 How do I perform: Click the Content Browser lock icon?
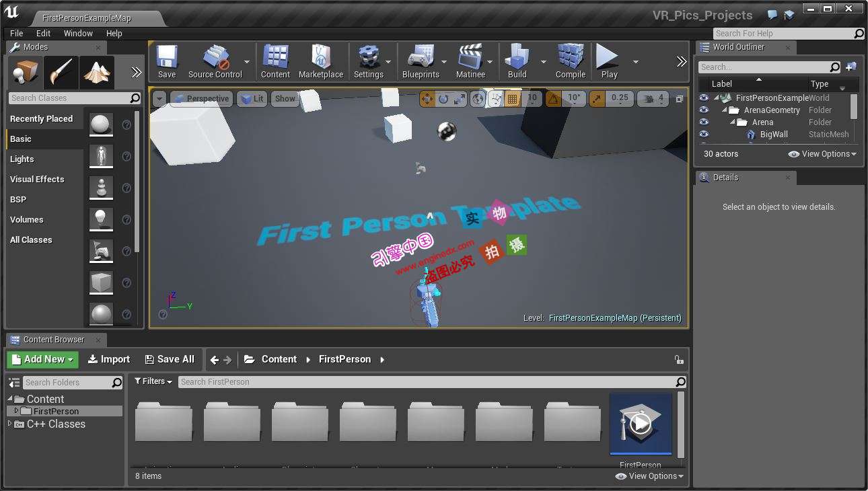pyautogui.click(x=680, y=360)
